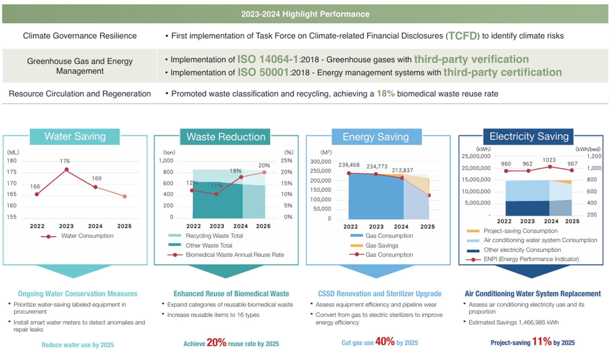Click the 176 data point on the water chart

coord(66,170)
